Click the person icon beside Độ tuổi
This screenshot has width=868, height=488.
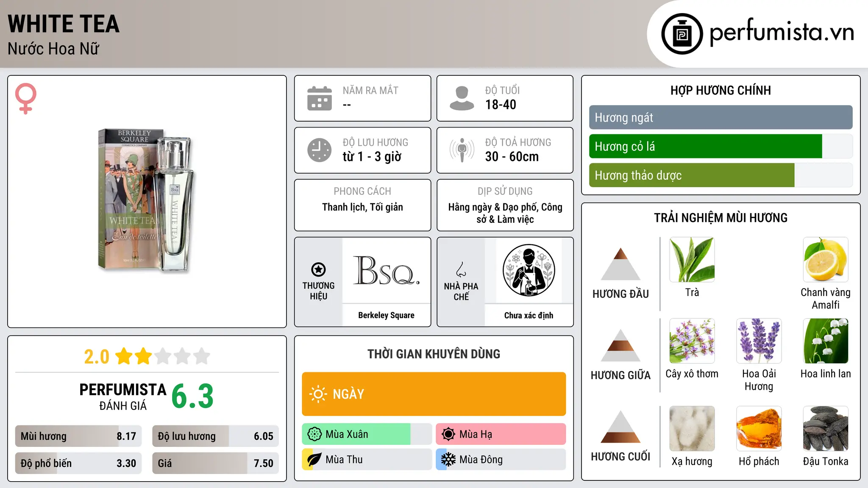pyautogui.click(x=462, y=98)
